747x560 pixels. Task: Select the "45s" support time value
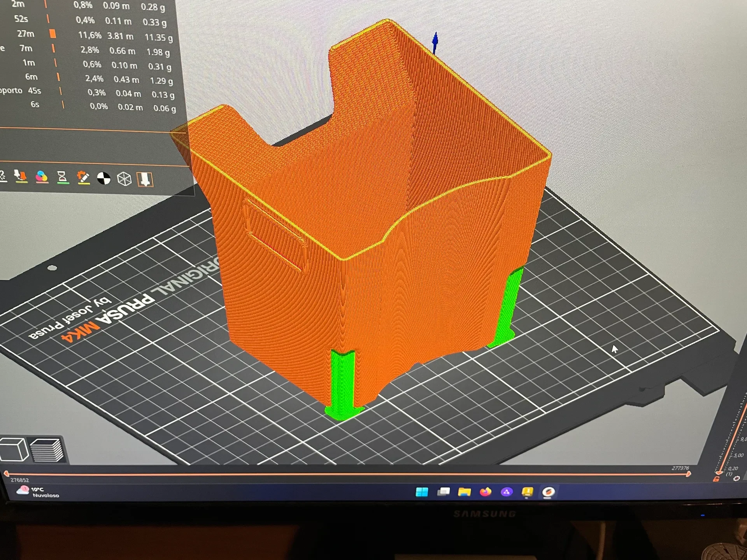click(x=34, y=91)
